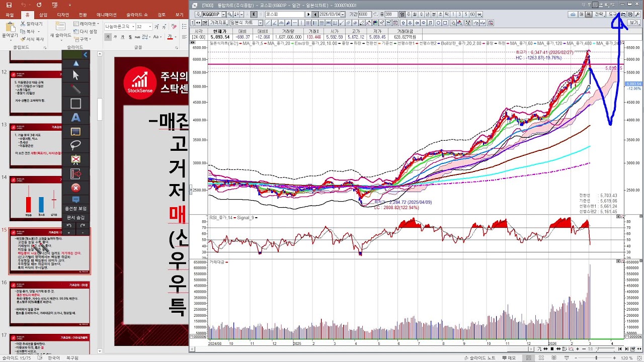This screenshot has height=362, width=644.
Task: Redo the annotation stroke
Action: (83, 225)
